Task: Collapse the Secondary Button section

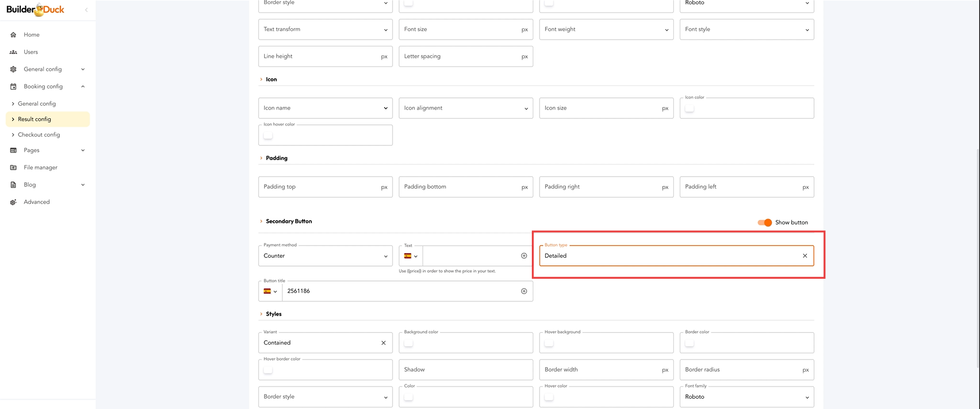Action: (261, 222)
